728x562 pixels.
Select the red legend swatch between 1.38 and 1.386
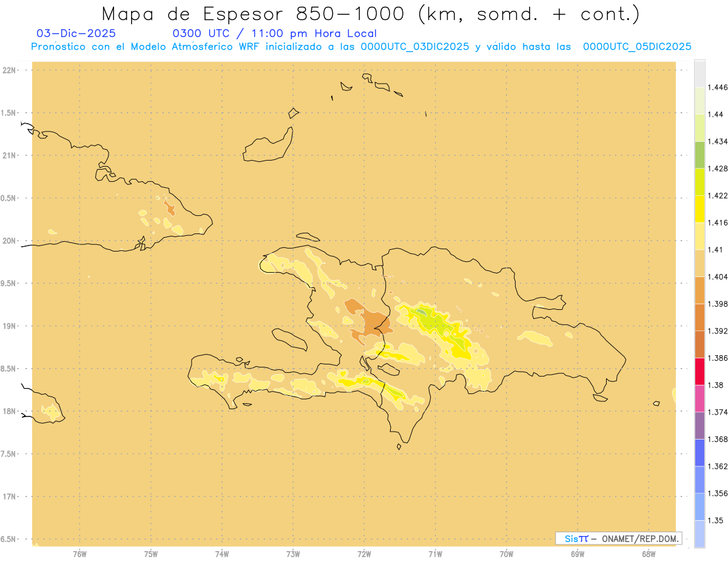pyautogui.click(x=699, y=372)
